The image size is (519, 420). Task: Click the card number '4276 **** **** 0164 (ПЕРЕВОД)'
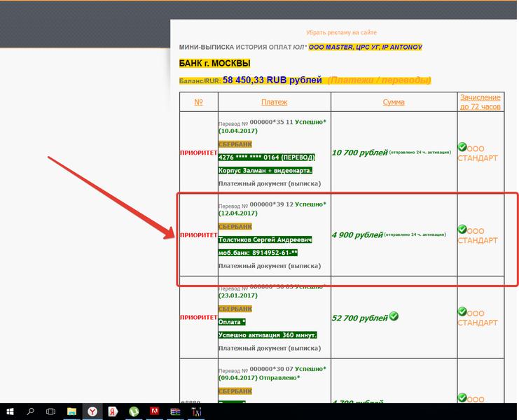[x=266, y=157]
